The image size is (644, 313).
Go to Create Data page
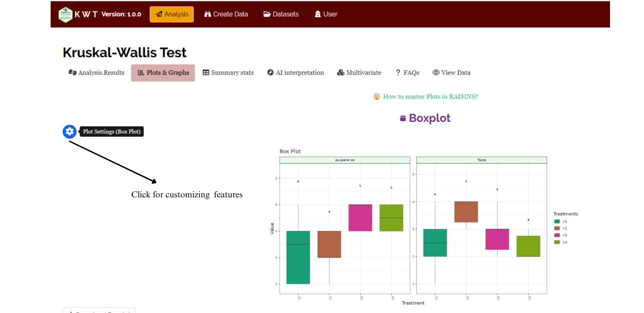pyautogui.click(x=226, y=14)
